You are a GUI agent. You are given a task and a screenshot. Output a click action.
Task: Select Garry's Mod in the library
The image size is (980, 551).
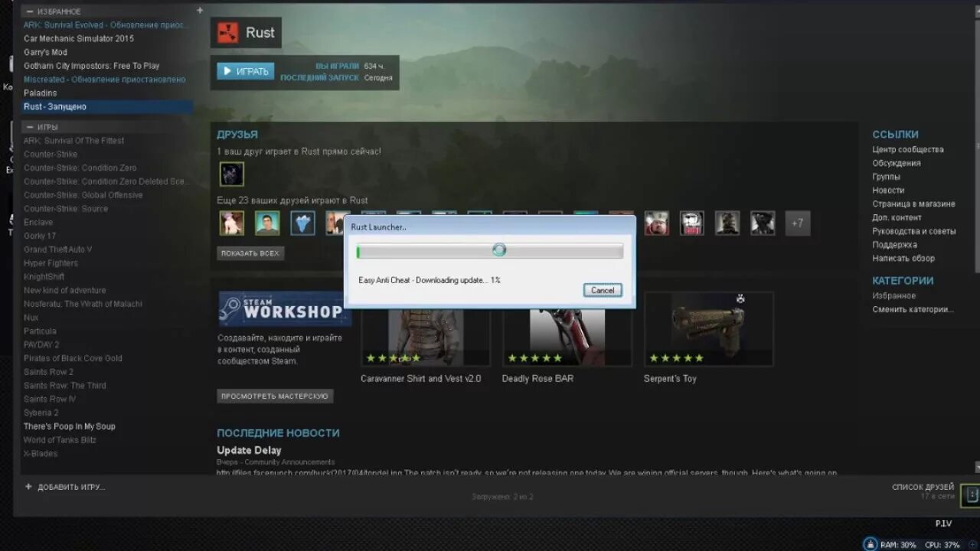tap(45, 52)
